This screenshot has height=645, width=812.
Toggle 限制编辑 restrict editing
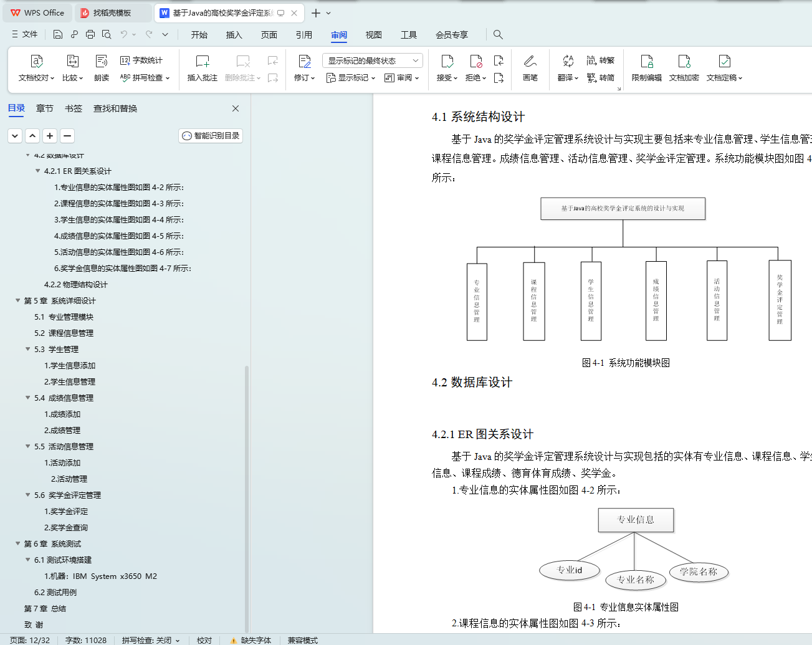click(647, 69)
